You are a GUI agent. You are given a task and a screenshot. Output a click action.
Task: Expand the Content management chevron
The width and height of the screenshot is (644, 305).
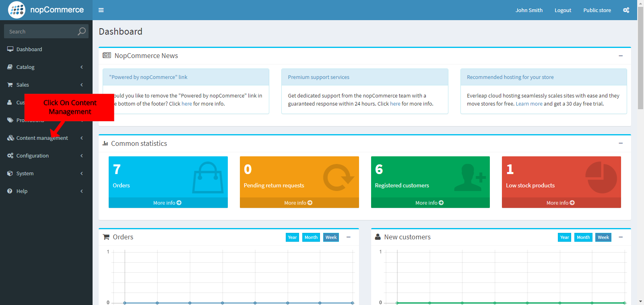pyautogui.click(x=82, y=138)
